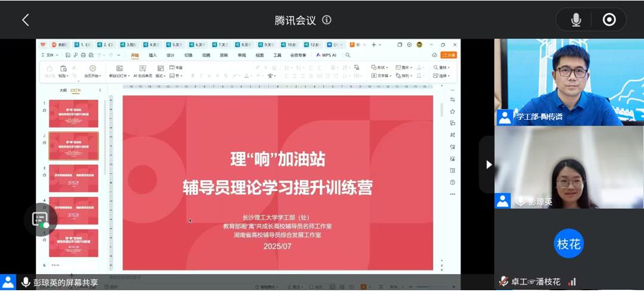Open the floating chat bubble icon
This screenshot has width=644, height=292.
[x=40, y=219]
